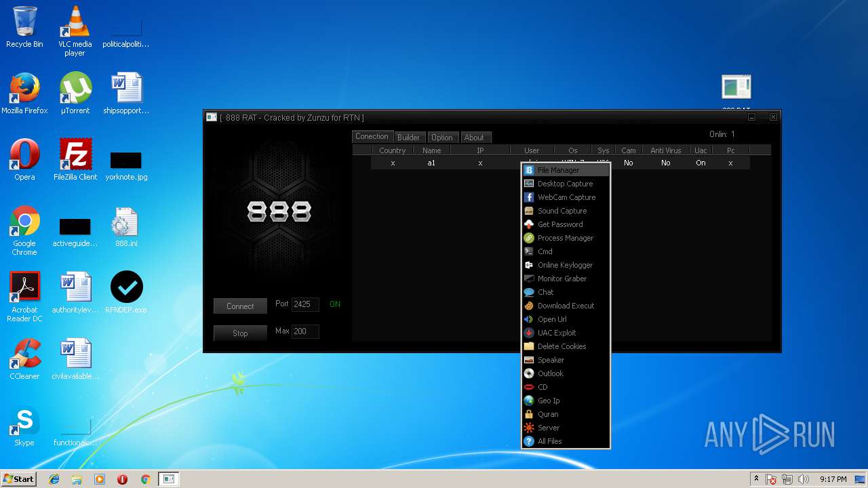Screen dimensions: 868x488
Task: Click the Open Url speaker icon
Action: tap(529, 319)
